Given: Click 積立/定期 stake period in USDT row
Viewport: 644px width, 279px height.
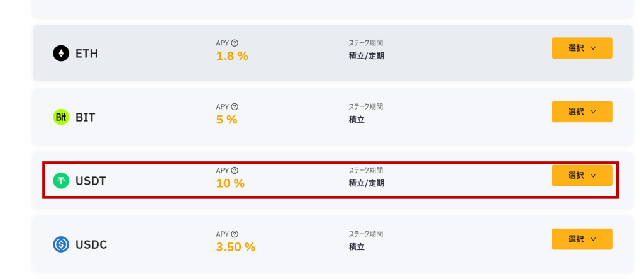Looking at the screenshot, I should pyautogui.click(x=366, y=183).
